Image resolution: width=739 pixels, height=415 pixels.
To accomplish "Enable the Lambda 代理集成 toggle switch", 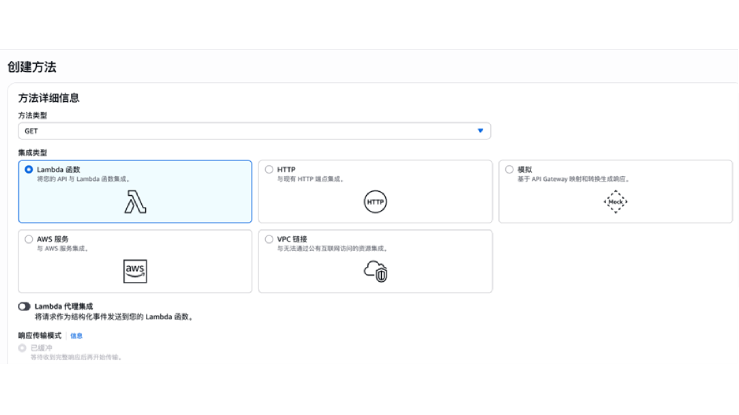I will (24, 306).
